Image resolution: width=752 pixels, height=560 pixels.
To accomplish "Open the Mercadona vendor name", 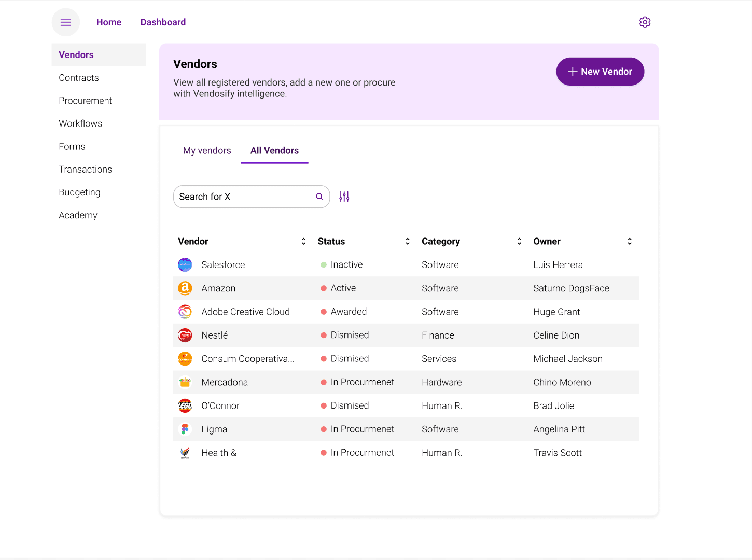I will click(x=225, y=382).
